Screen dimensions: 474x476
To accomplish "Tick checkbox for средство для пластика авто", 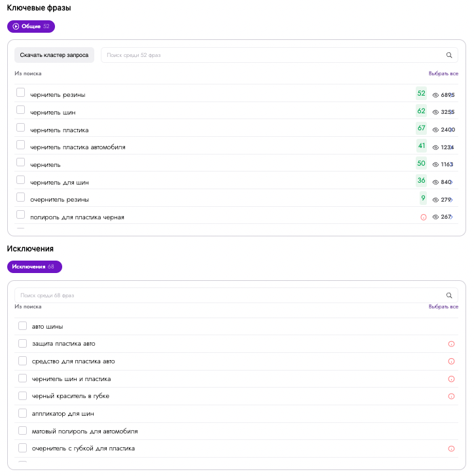I will click(x=22, y=361).
